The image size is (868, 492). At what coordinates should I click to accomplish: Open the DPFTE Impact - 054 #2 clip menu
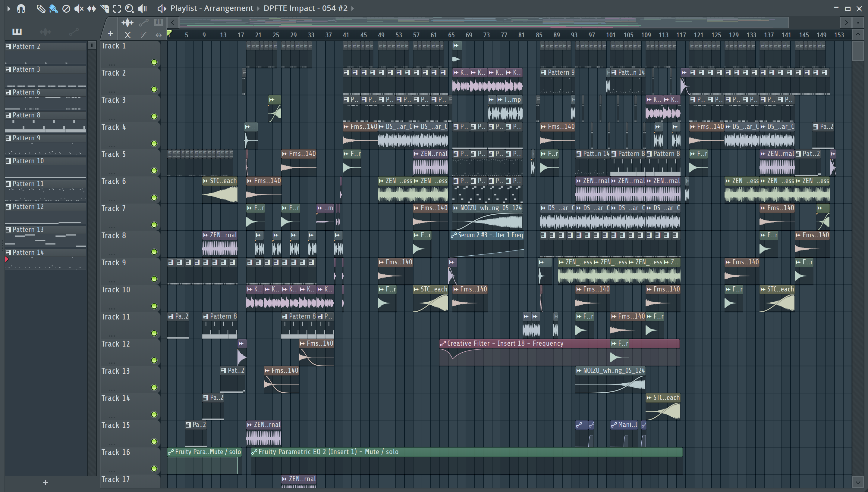[x=305, y=8]
